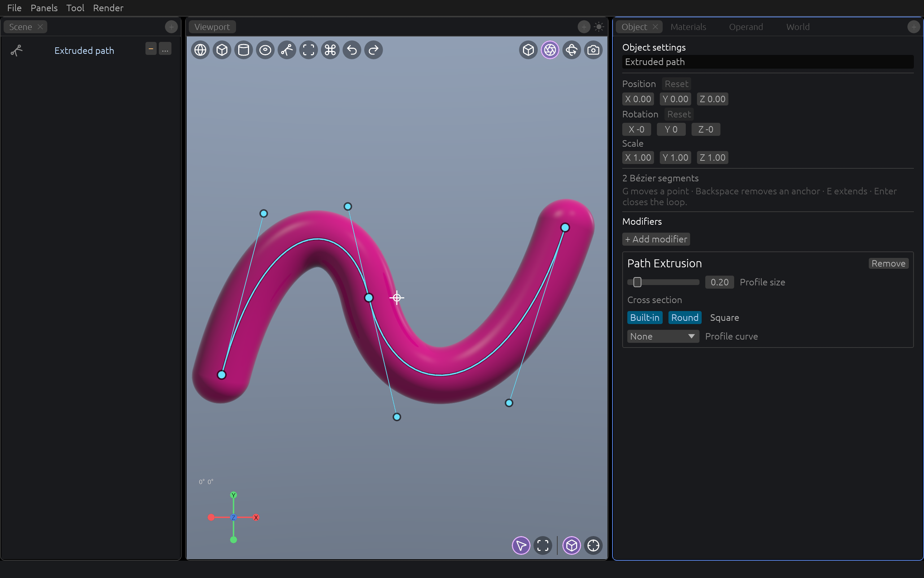Click Reset next to Position
This screenshot has width=924, height=578.
click(x=676, y=84)
